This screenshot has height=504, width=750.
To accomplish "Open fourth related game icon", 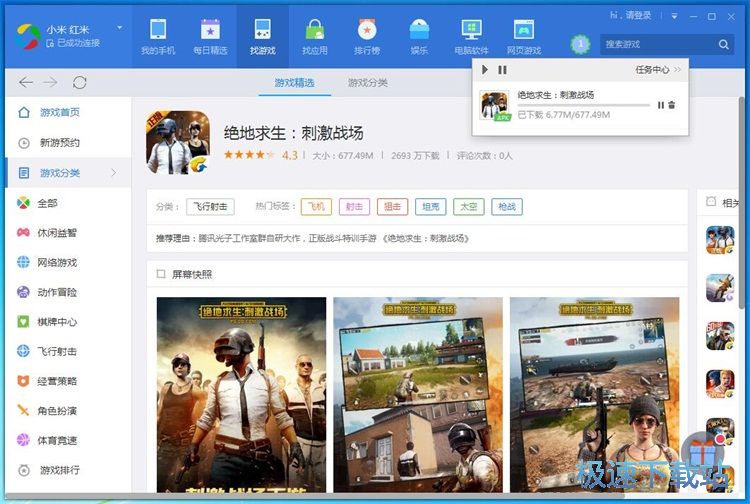I will point(720,383).
